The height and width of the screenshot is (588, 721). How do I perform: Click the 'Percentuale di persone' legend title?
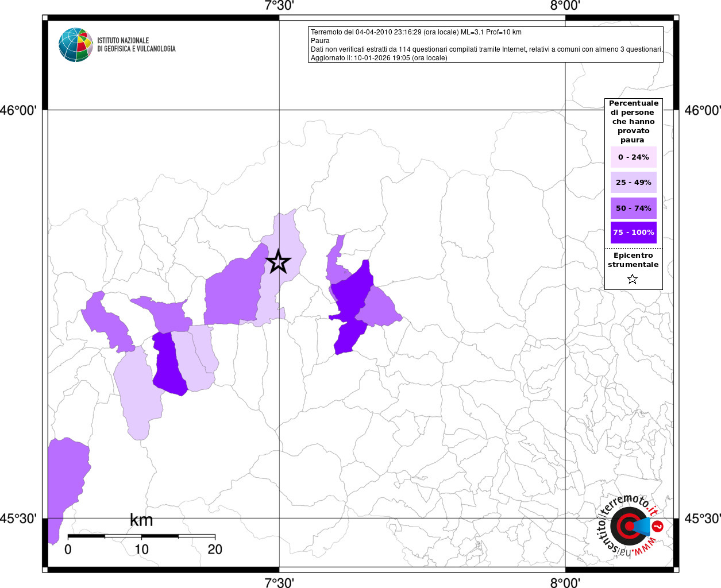633,121
